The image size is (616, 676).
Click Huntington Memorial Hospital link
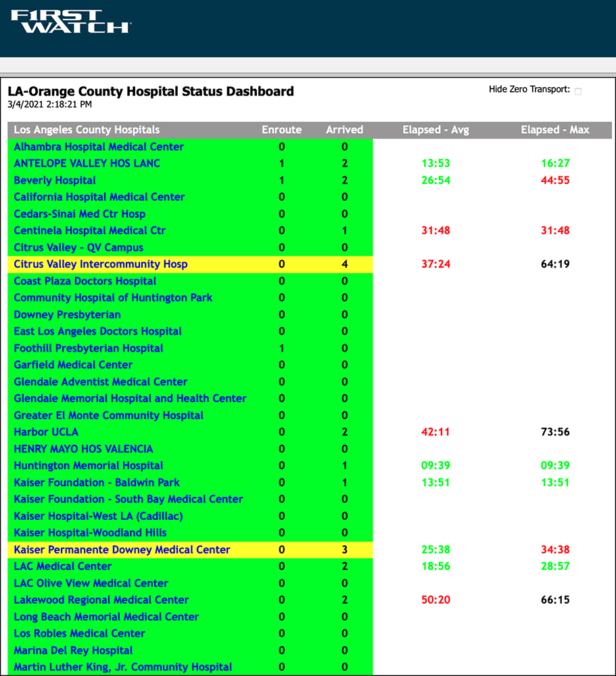[x=89, y=466]
